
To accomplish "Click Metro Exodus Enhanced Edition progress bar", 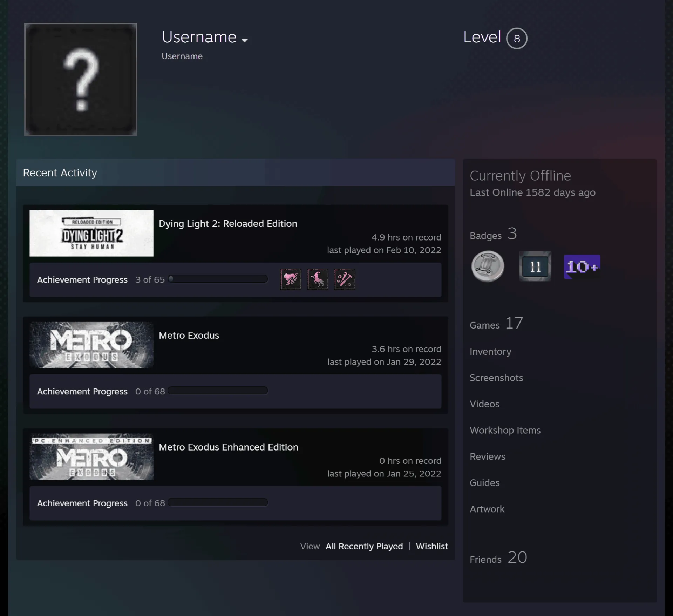I will pyautogui.click(x=218, y=502).
